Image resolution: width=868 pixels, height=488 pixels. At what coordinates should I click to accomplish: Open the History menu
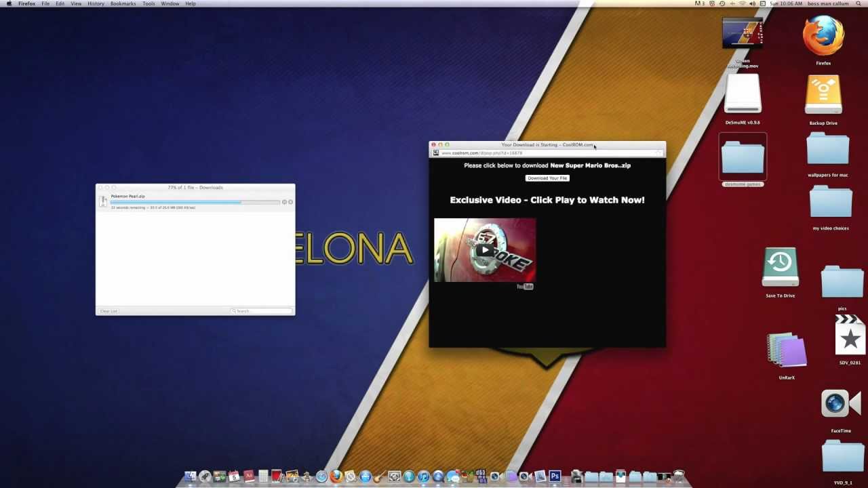96,3
